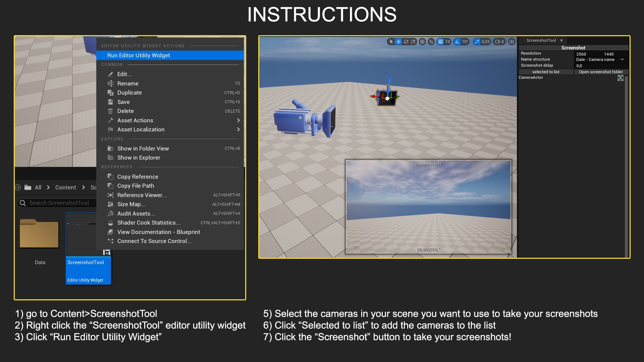Select the Scale transform tool
This screenshot has height=362, width=644.
point(413,42)
